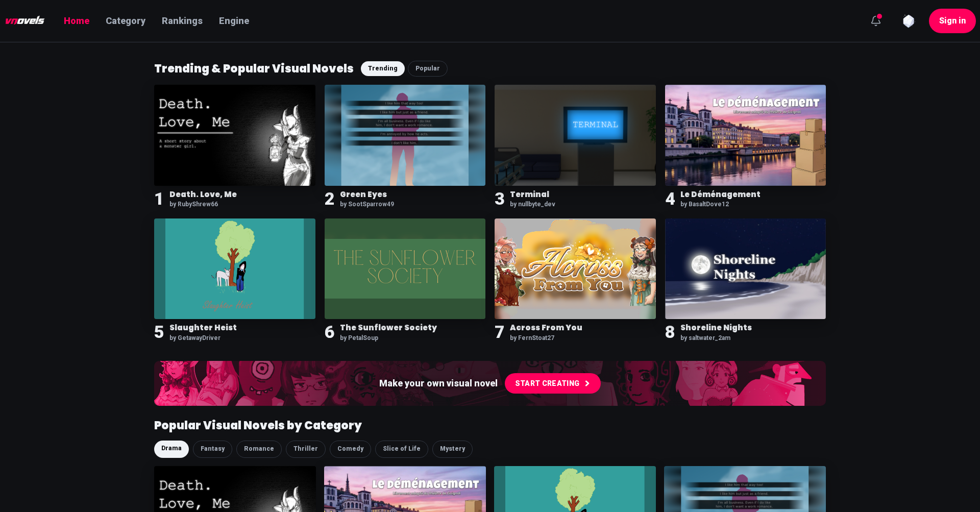The height and width of the screenshot is (512, 980).
Task: Select the Fantasy category tab
Action: (x=213, y=449)
